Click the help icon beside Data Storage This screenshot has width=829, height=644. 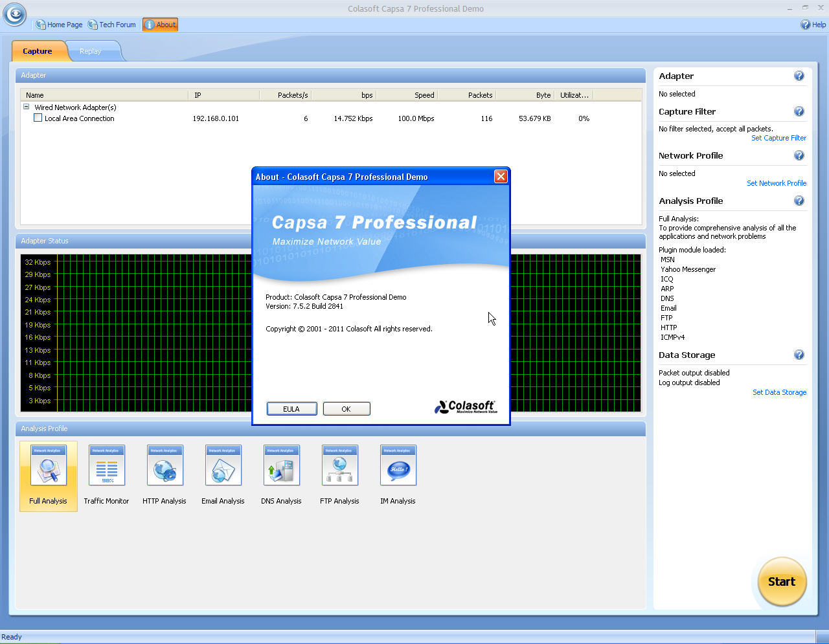pyautogui.click(x=799, y=355)
